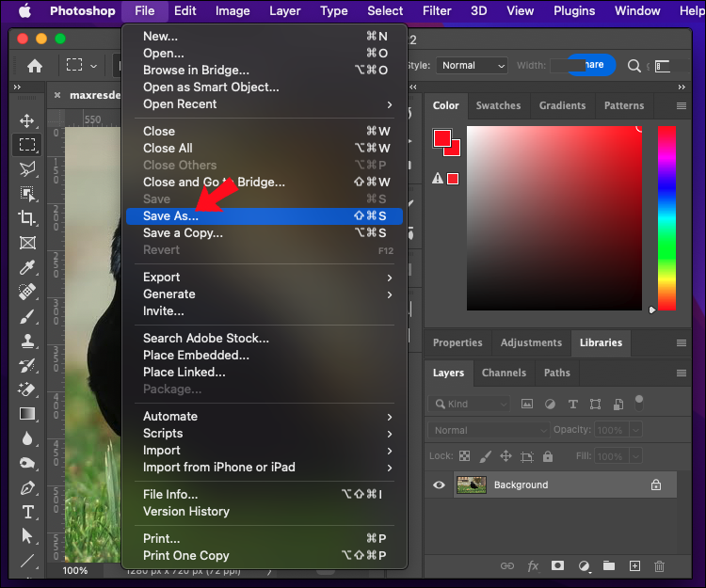Click the Home icon in options bar

click(35, 66)
